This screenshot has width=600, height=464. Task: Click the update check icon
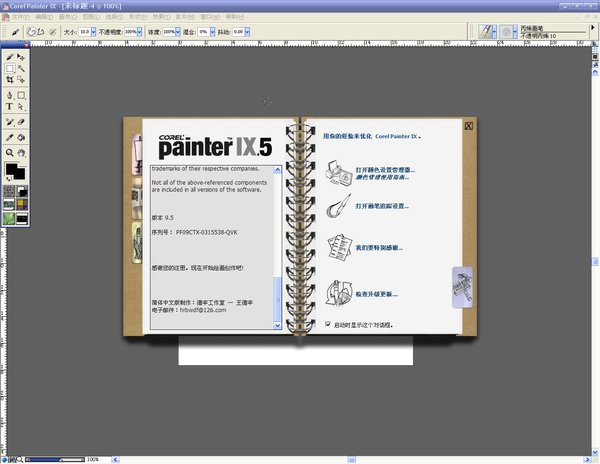pos(339,293)
